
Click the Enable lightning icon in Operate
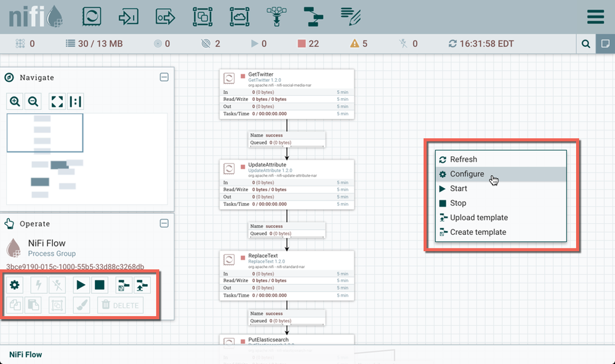point(38,285)
